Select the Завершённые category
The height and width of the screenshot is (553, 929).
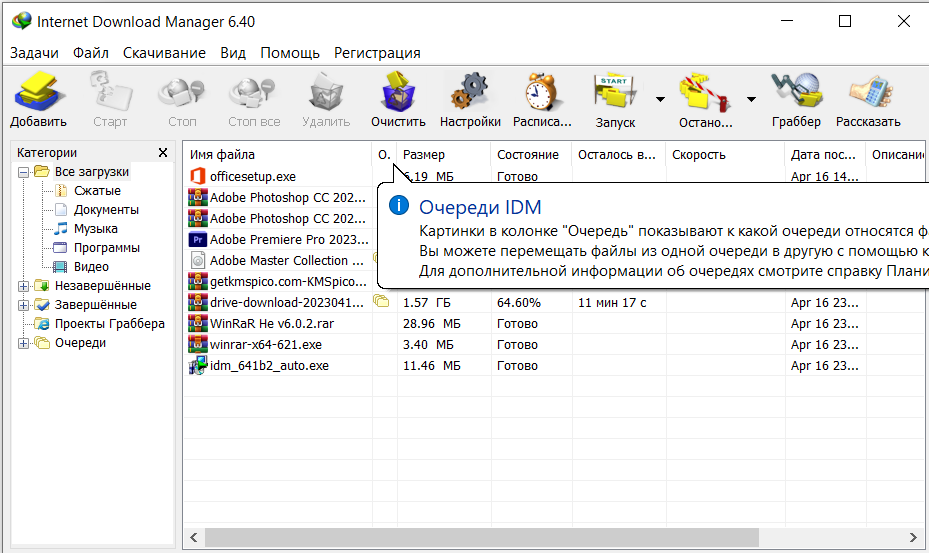pyautogui.click(x=95, y=305)
